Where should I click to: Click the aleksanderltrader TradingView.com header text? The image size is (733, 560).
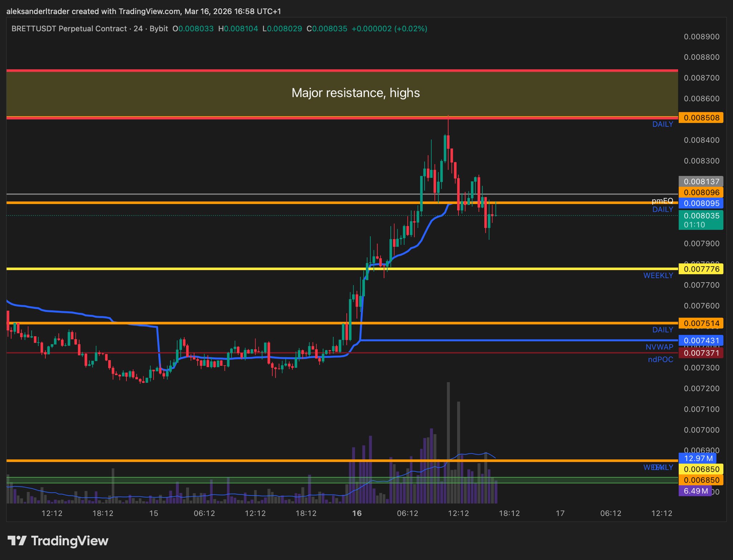click(x=143, y=11)
